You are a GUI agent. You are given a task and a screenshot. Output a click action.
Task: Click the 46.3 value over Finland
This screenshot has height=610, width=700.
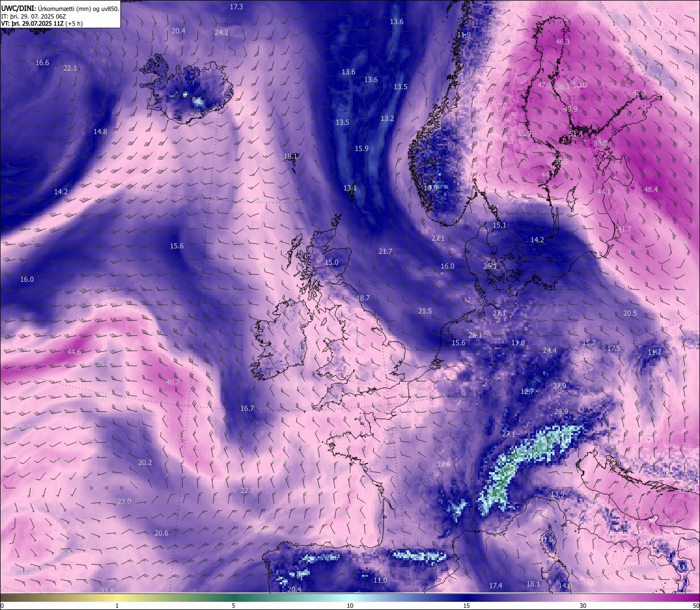(563, 42)
